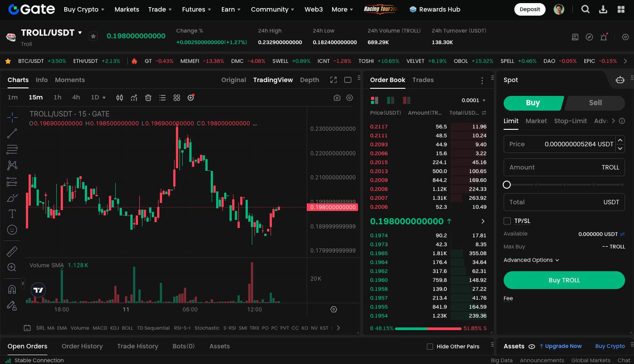Open the price alert bell icon
Screen dimensions: 634x364
tap(604, 37)
